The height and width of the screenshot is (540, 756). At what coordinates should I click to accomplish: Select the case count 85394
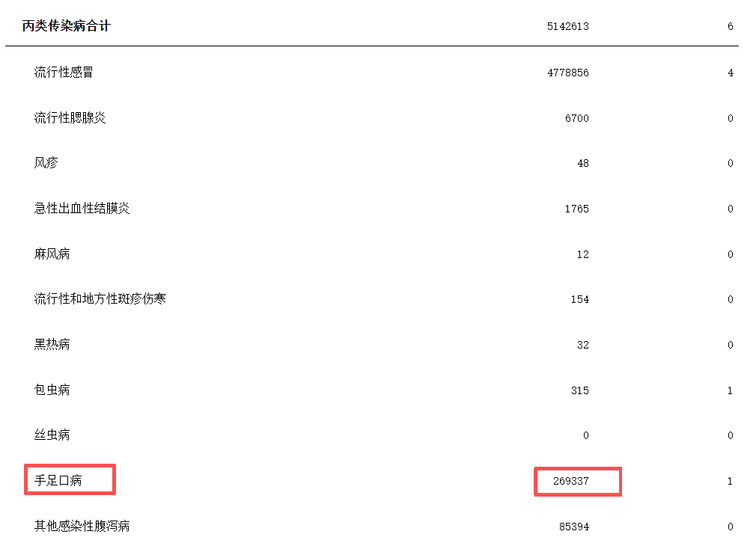[573, 527]
